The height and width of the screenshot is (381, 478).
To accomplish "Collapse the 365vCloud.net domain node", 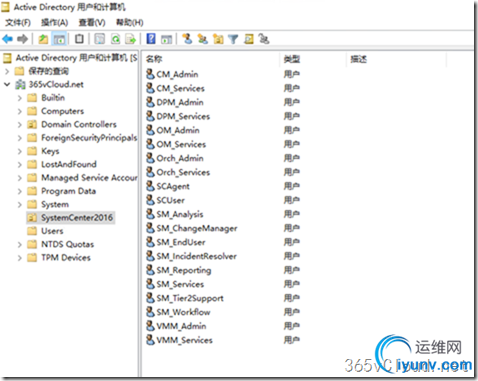I will coord(7,84).
